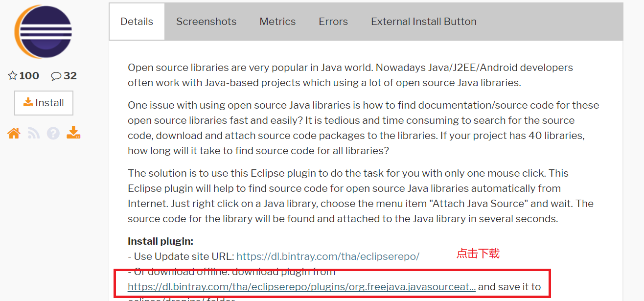Screen dimensions: 644x301
Task: Click the Install button
Action: (44, 103)
